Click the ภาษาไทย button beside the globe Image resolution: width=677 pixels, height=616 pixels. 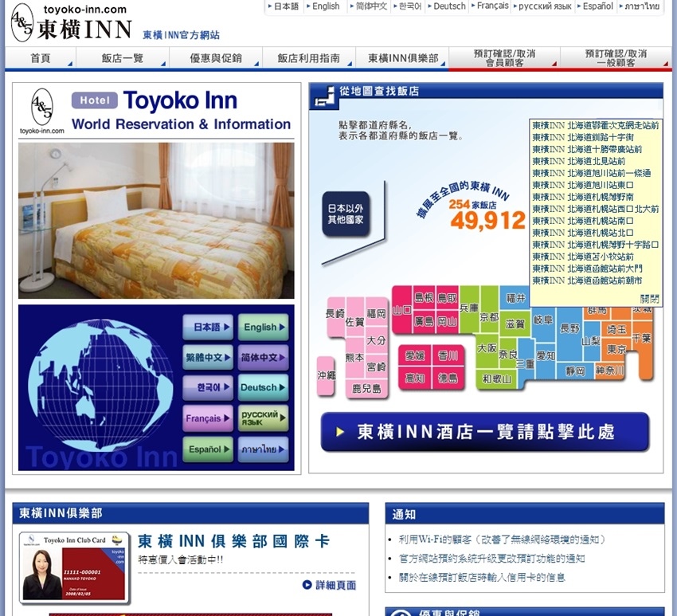[x=264, y=449]
